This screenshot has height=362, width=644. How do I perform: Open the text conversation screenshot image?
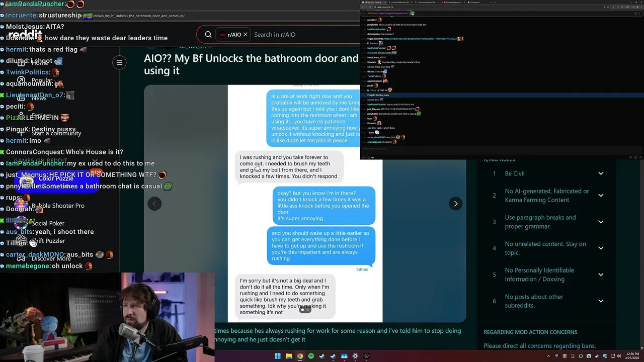[305, 204]
